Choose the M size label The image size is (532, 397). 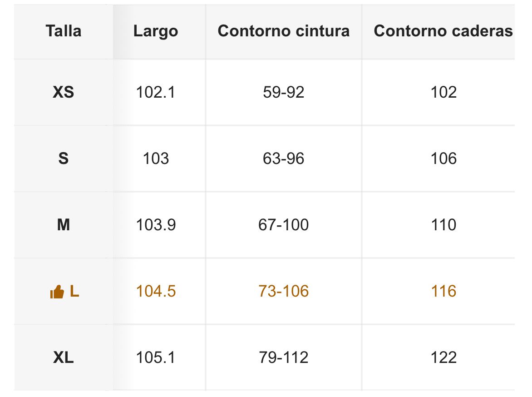pyautogui.click(x=64, y=225)
